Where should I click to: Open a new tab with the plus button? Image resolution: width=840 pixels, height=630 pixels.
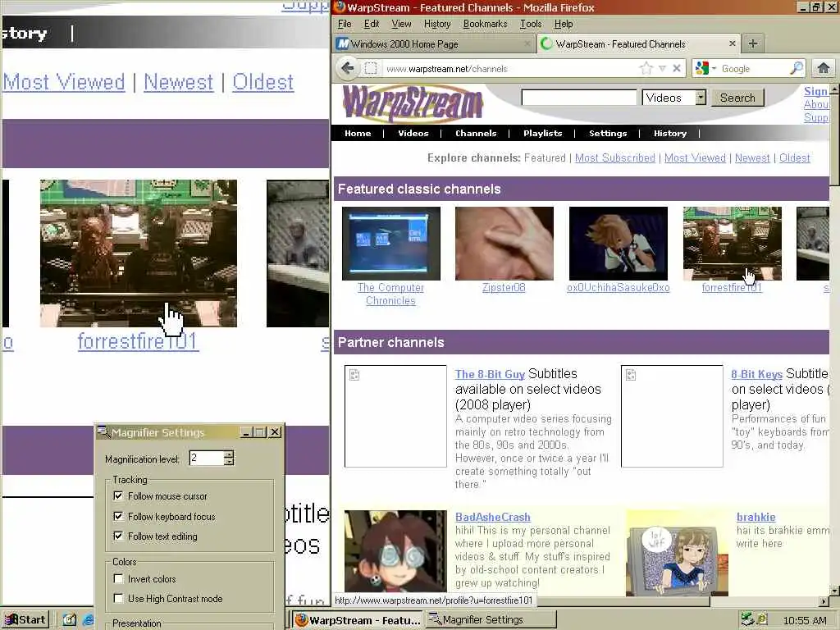tap(753, 43)
